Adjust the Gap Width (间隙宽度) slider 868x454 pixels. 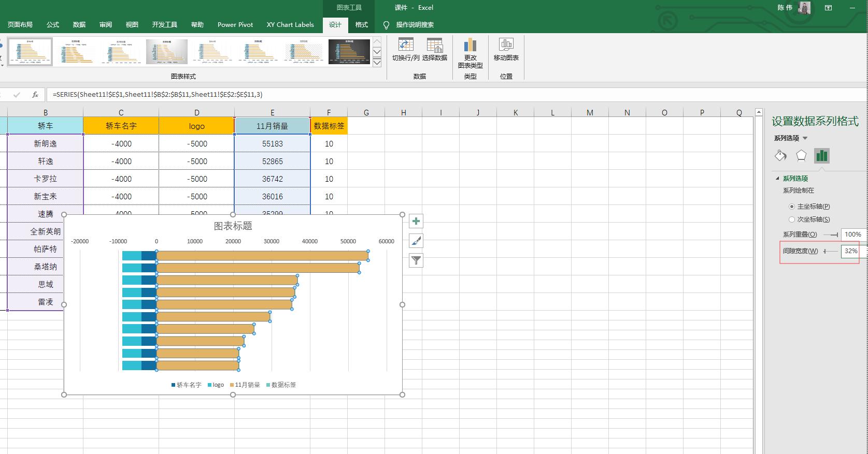coord(826,252)
